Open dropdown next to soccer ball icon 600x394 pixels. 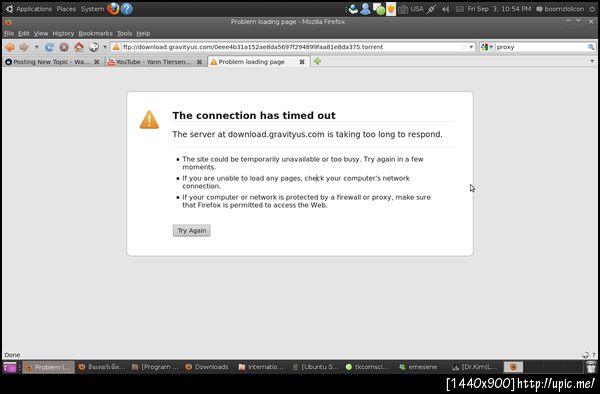pos(104,47)
